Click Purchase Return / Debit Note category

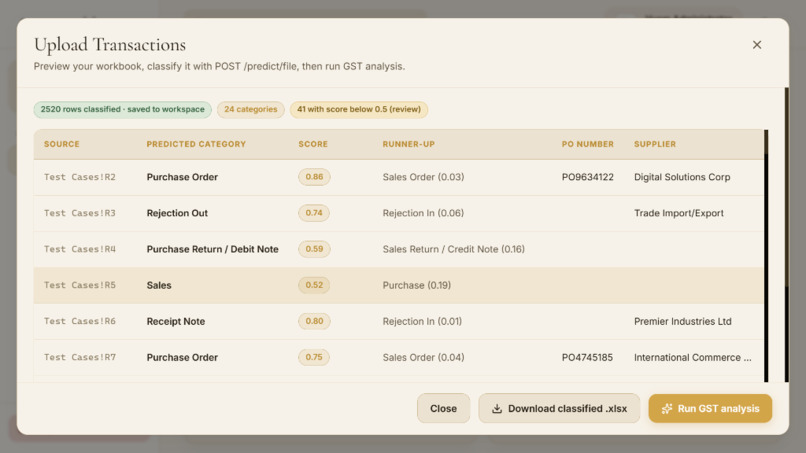[212, 249]
